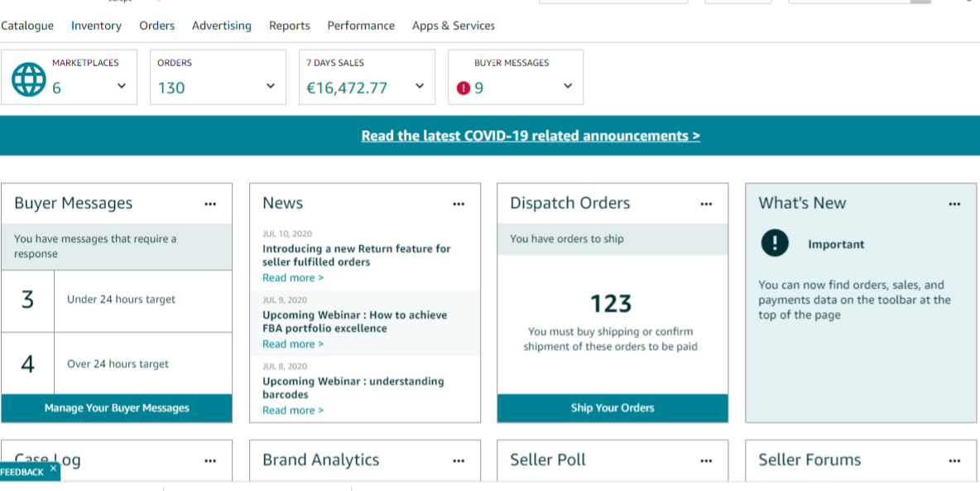The image size is (980, 491).
Task: Click the Brand Analytics card title
Action: pos(320,460)
